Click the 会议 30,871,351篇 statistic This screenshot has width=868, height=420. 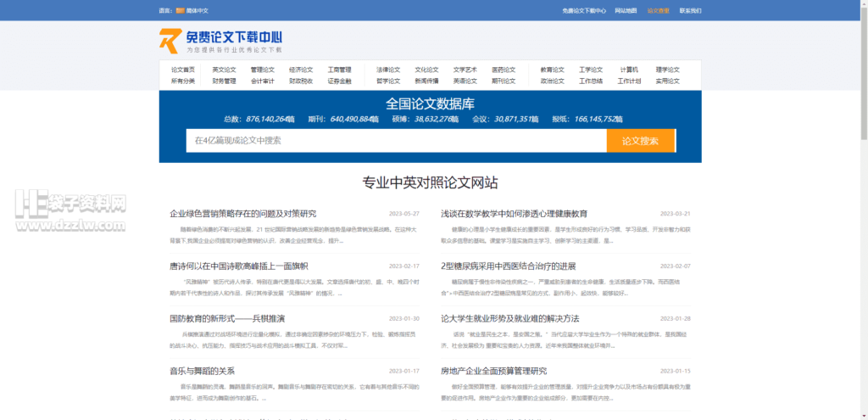505,119
